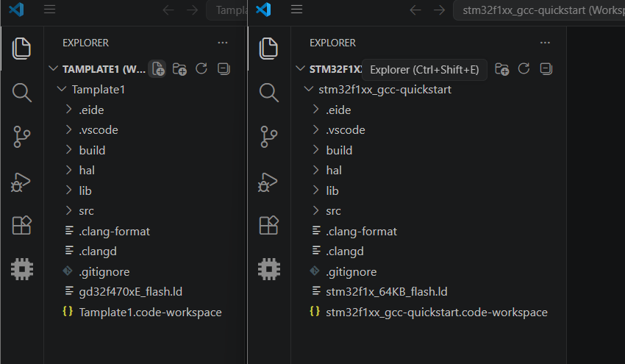
Task: Expand src folder under Tamplate1
Action: click(x=68, y=210)
